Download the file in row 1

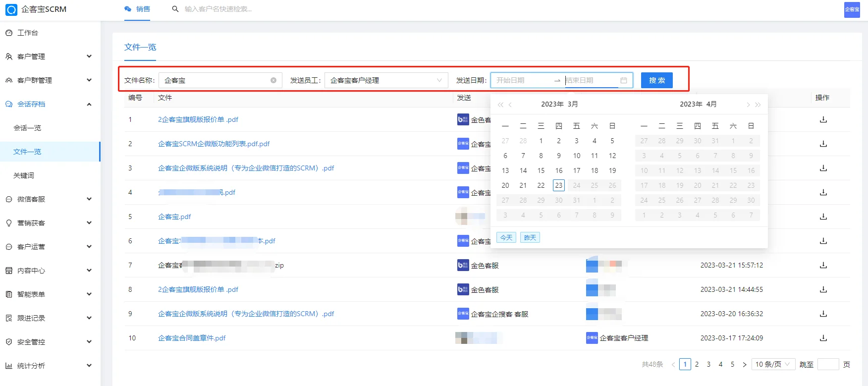point(823,119)
